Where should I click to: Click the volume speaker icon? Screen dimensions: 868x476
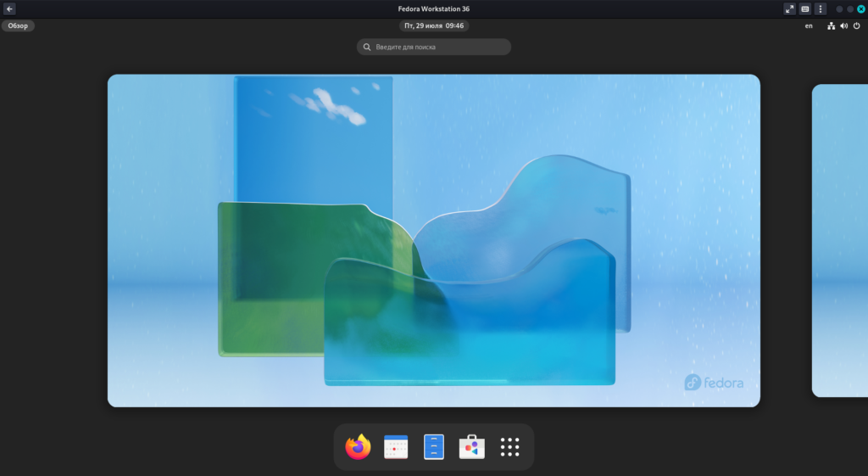coord(843,25)
